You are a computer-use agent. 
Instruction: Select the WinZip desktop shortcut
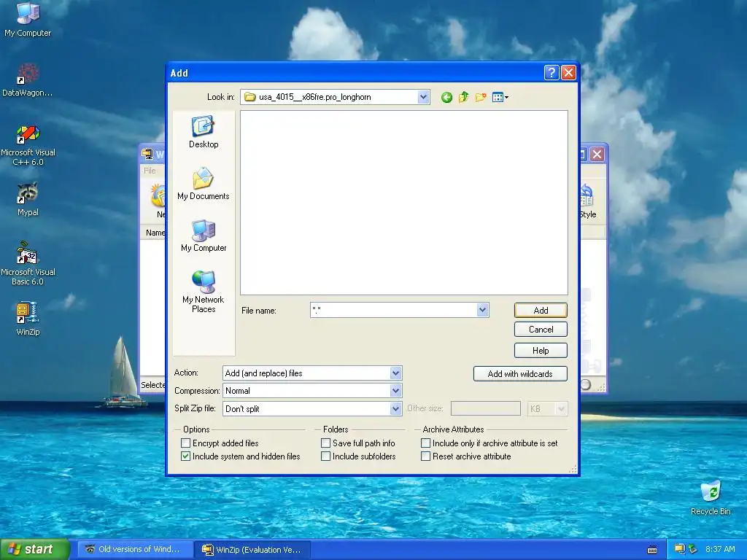pyautogui.click(x=28, y=319)
